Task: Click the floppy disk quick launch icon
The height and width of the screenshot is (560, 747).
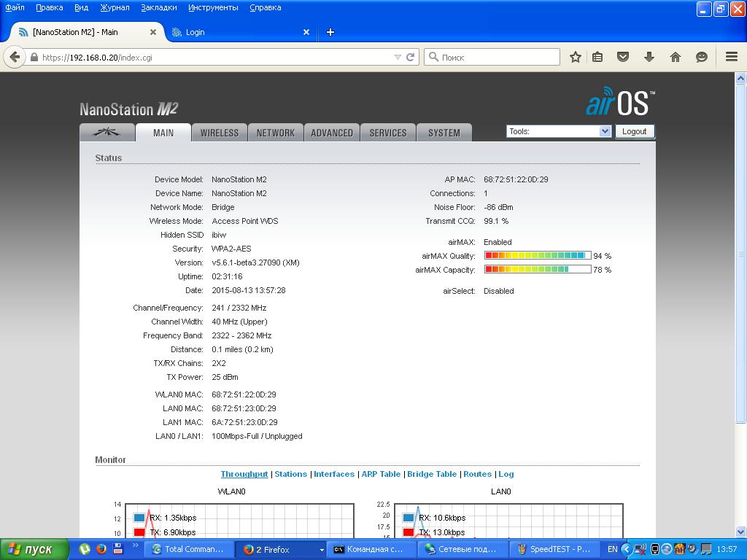Action: point(117,549)
